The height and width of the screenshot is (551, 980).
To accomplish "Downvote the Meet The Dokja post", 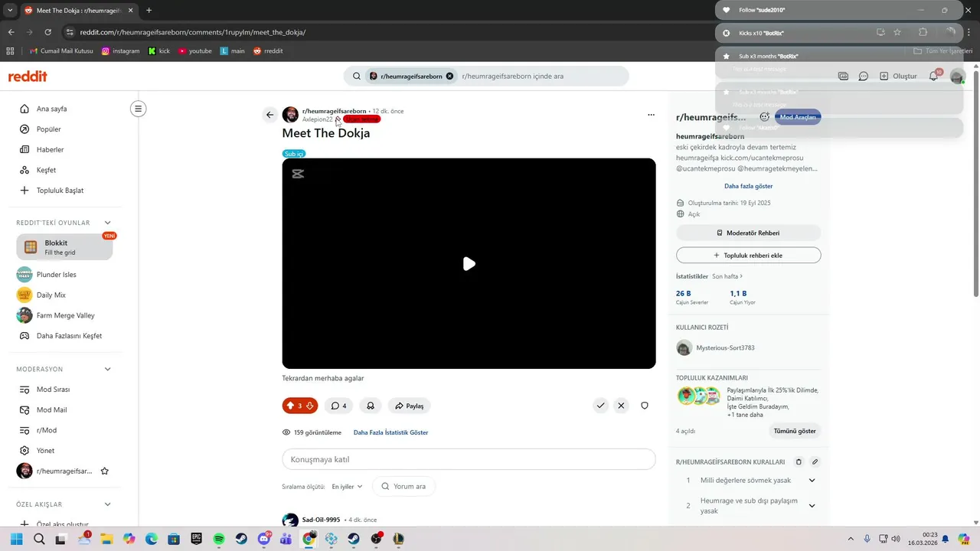I will (310, 406).
